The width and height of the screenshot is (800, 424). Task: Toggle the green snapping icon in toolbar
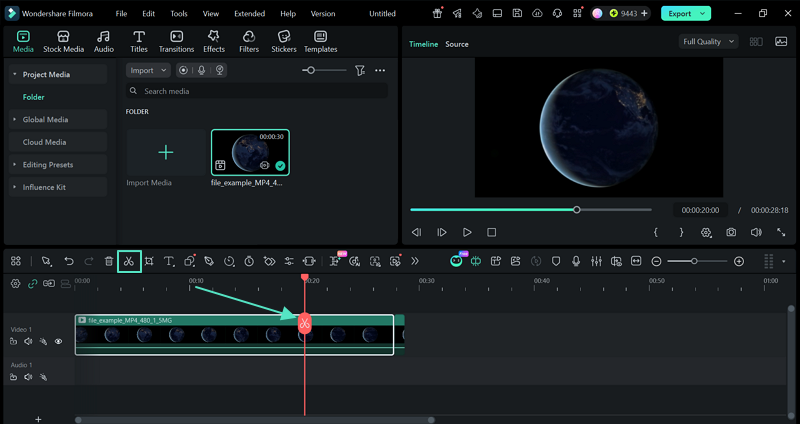476,261
